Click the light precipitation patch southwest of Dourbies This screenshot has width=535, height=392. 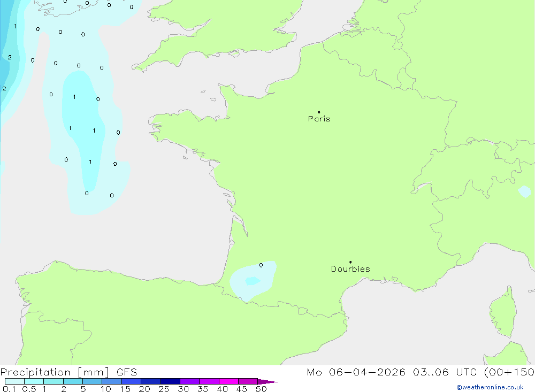click(x=253, y=281)
